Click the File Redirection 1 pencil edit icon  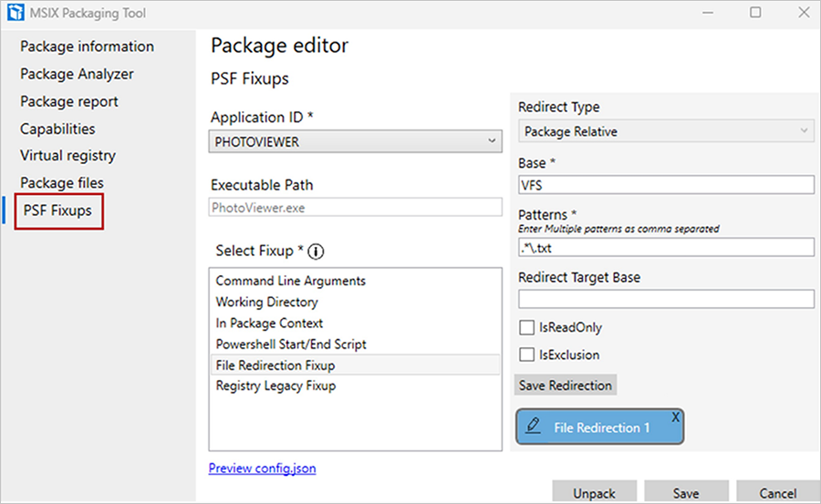tap(534, 427)
